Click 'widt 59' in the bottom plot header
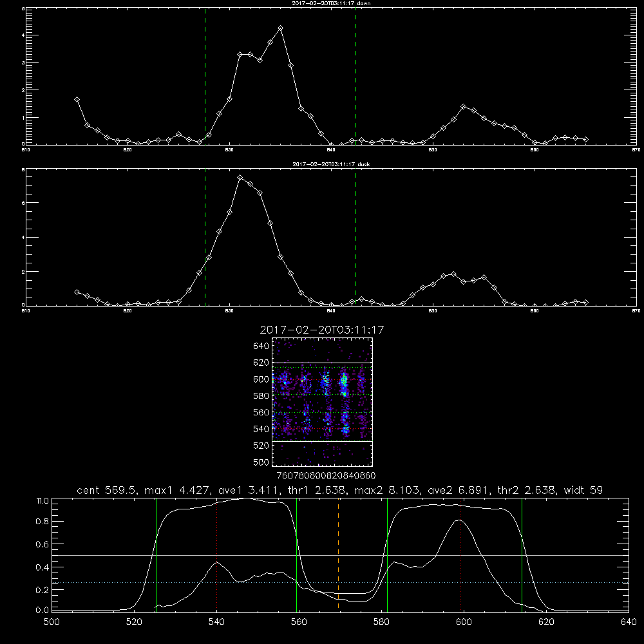Viewport: 644px width, 644px height. (583, 490)
